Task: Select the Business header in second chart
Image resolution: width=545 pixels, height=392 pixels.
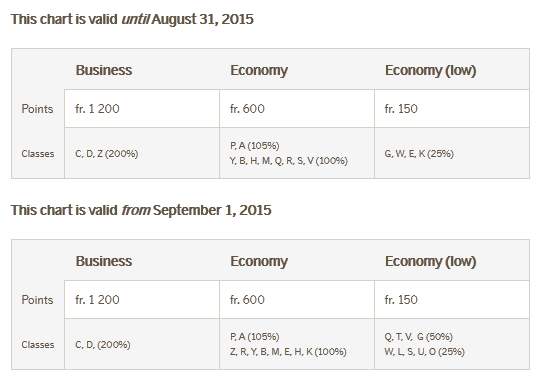Action: pyautogui.click(x=104, y=261)
